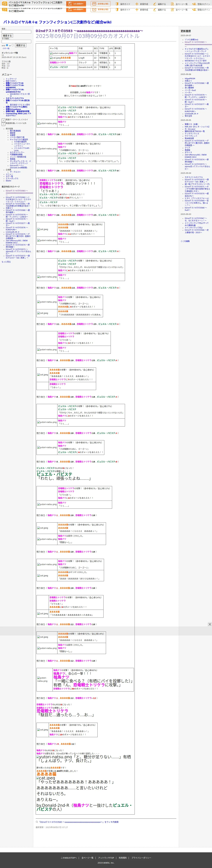Open 謎一味(プラズマメロンソーダ) in update history
The height and width of the screenshot is (868, 212).
[197, 184]
